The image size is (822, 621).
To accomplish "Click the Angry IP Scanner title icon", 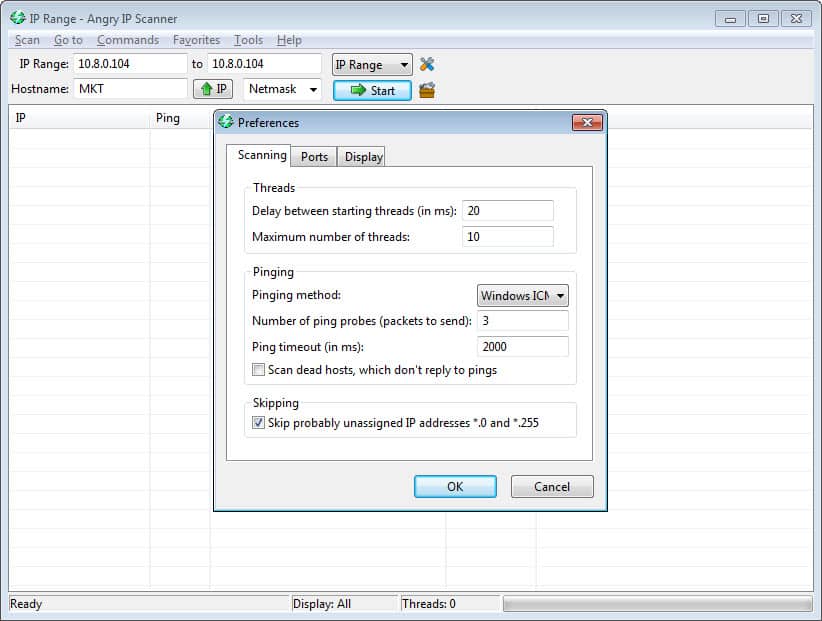I will pyautogui.click(x=17, y=18).
